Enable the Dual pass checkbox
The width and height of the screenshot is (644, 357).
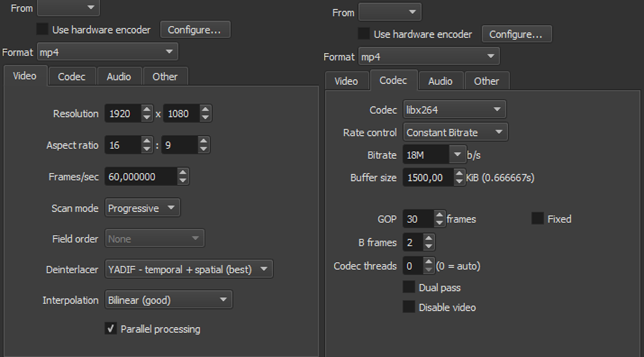[409, 287]
